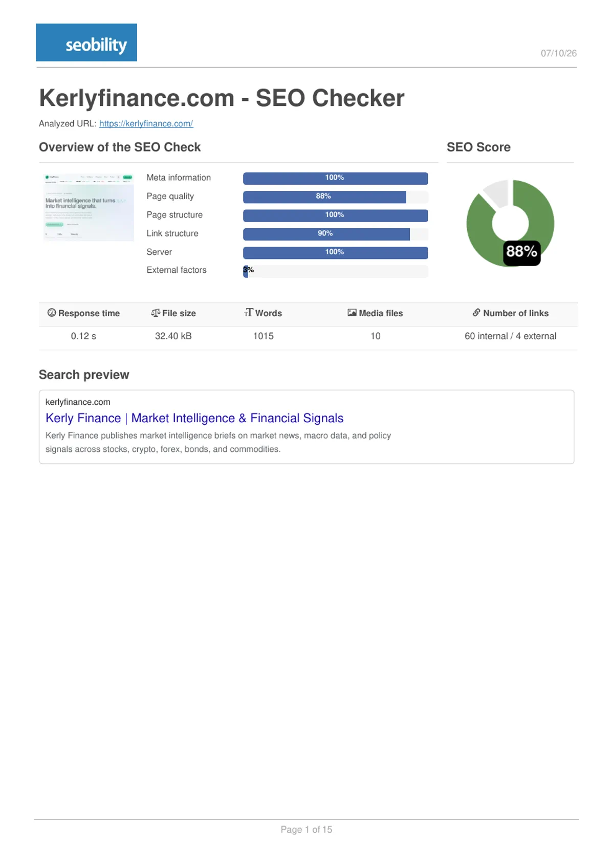Click the 1015 words value

point(264,336)
